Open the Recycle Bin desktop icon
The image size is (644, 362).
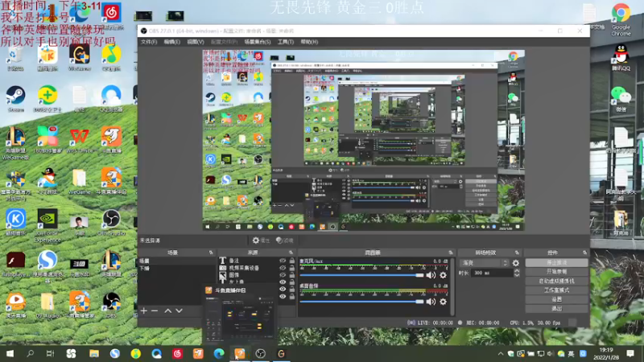[15, 58]
